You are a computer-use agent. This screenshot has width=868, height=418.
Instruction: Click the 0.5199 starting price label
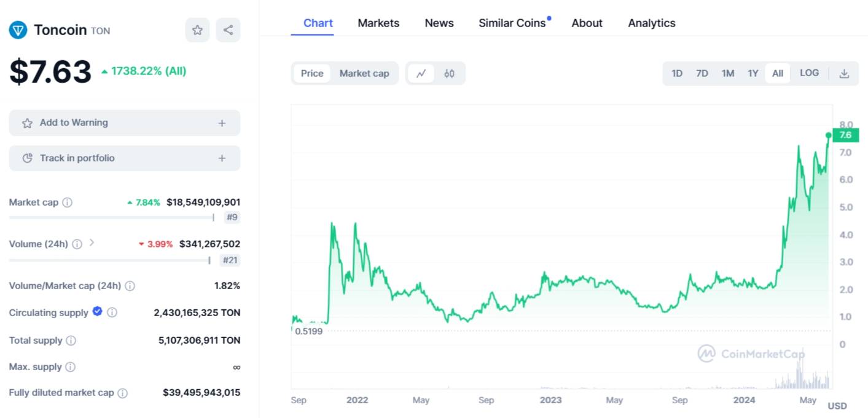309,331
